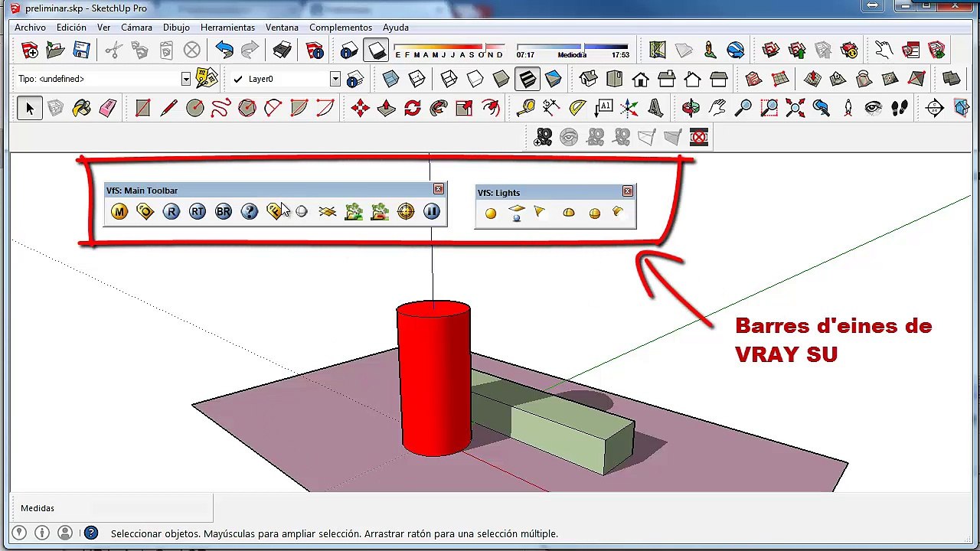Add V-Ray spot light
Image resolution: width=980 pixels, height=551 pixels.
(541, 213)
